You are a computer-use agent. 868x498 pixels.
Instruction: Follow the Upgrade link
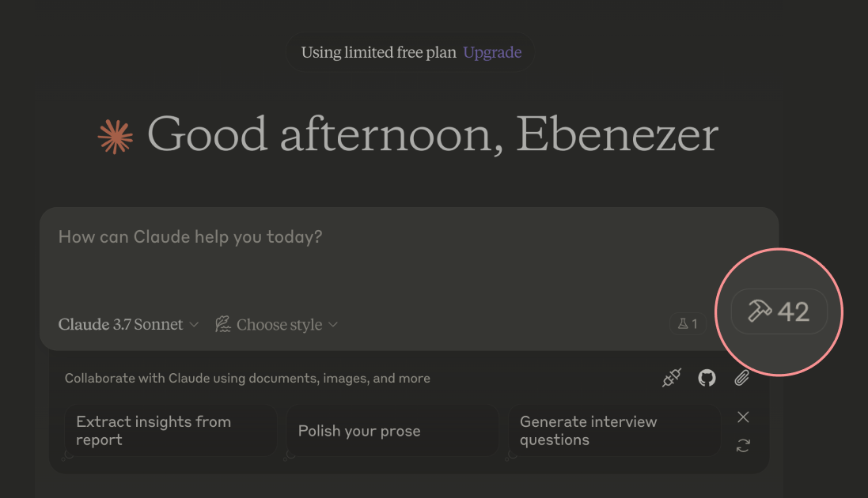[x=492, y=52]
